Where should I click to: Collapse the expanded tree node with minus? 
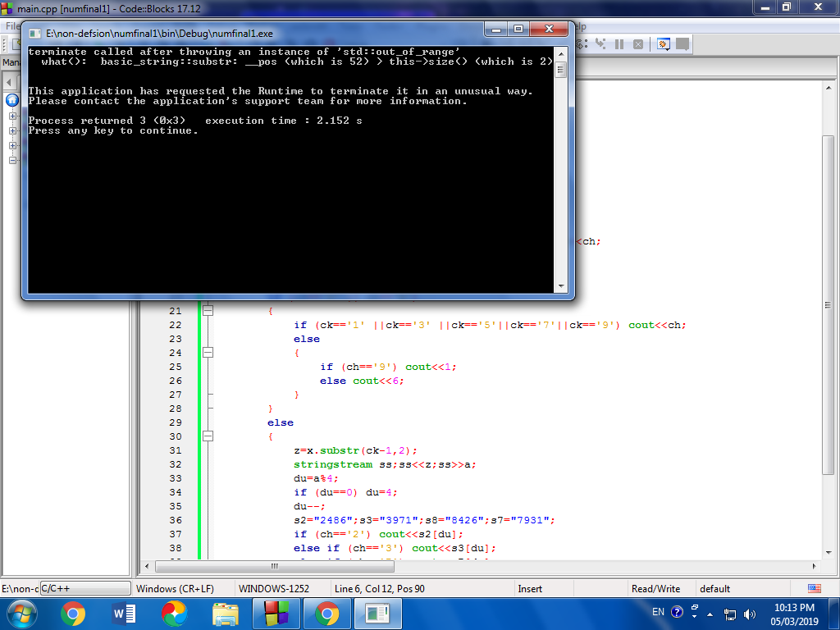point(12,160)
